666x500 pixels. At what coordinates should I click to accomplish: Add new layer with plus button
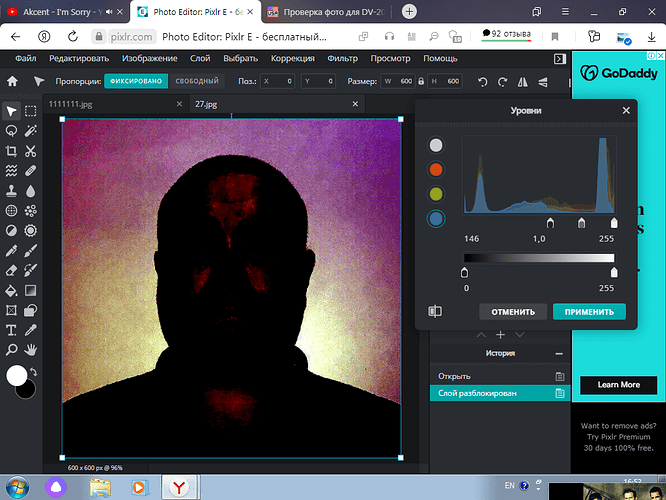500,335
